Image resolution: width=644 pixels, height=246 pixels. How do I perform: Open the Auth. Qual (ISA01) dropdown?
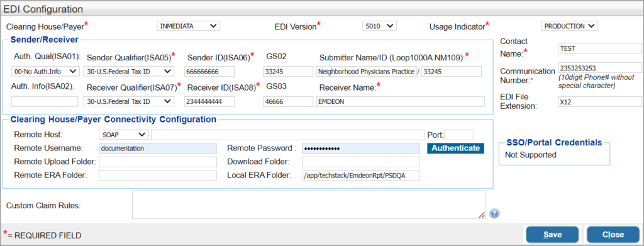coord(45,72)
